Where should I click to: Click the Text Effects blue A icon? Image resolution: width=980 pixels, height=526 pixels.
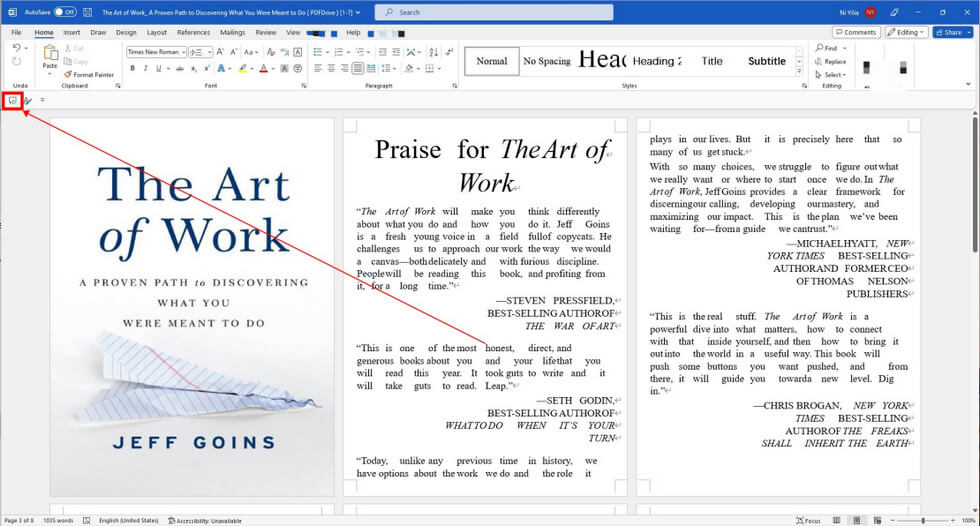221,68
